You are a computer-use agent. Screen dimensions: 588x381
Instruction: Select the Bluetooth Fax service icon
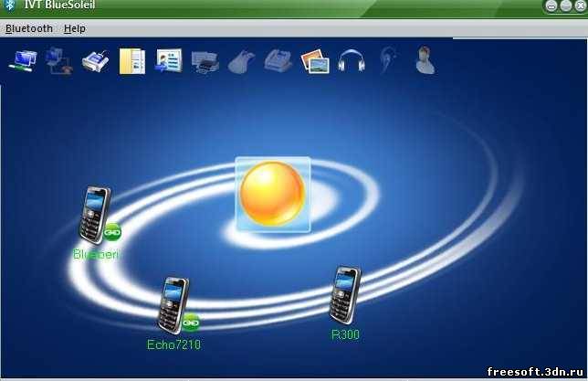pyautogui.click(x=278, y=60)
